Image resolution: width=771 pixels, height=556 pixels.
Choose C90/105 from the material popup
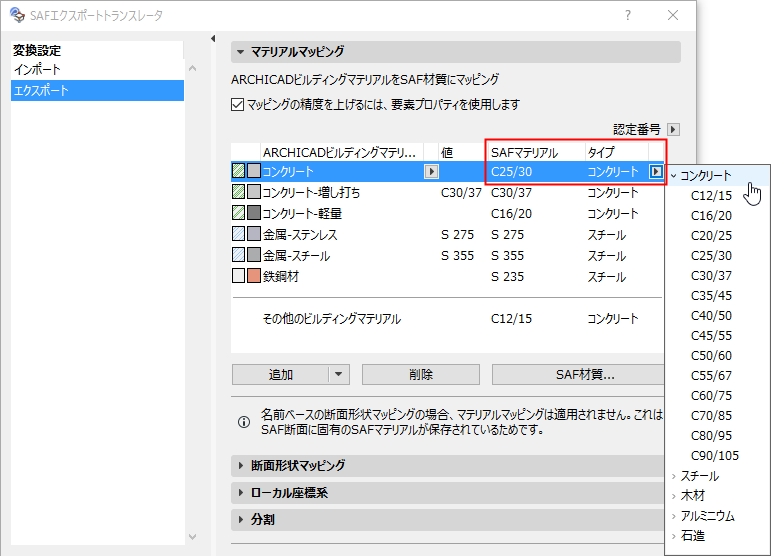[x=714, y=456]
